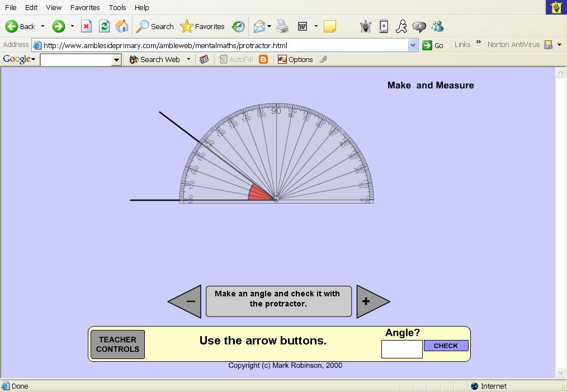Image resolution: width=567 pixels, height=392 pixels.
Task: Open the Norton AntiVirus dropdown arrow
Action: click(559, 45)
